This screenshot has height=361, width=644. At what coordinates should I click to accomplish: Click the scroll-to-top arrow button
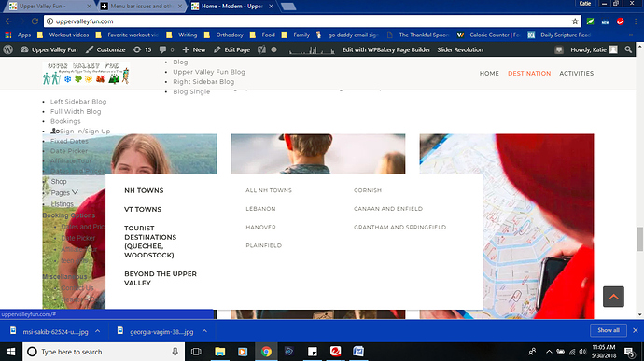tap(613, 297)
